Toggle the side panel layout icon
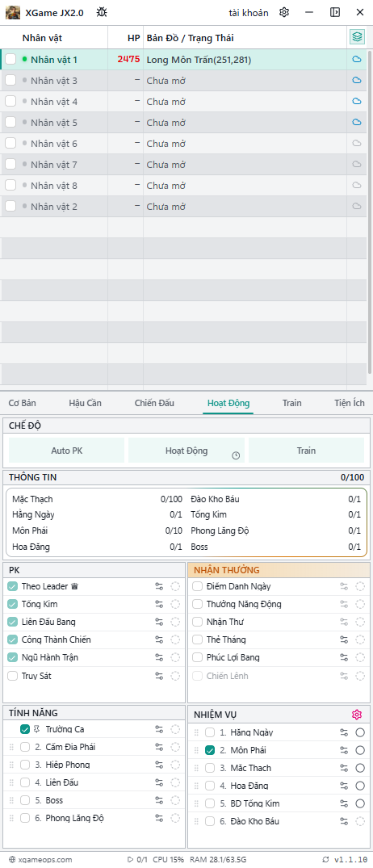 pyautogui.click(x=335, y=12)
